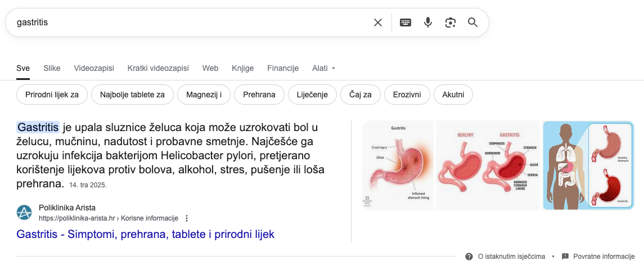The height and width of the screenshot is (265, 644).
Task: Choose the "Prehrana" filter chip
Action: pyautogui.click(x=259, y=95)
